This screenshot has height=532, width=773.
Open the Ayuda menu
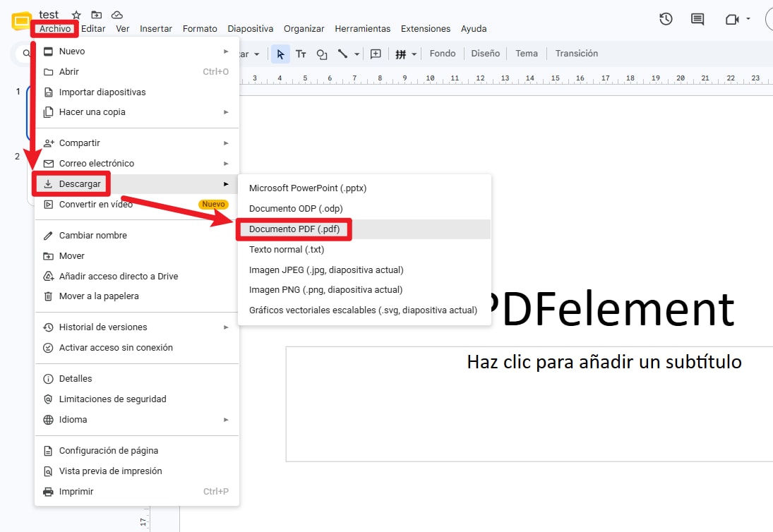474,28
